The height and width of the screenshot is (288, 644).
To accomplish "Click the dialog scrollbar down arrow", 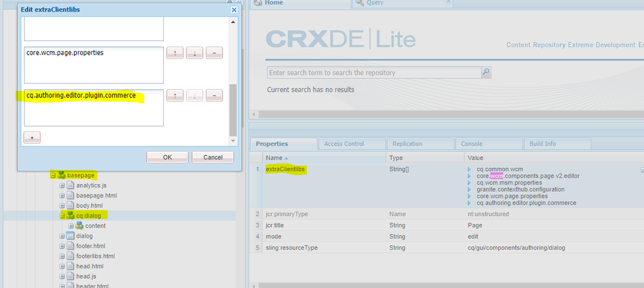I will click(234, 141).
